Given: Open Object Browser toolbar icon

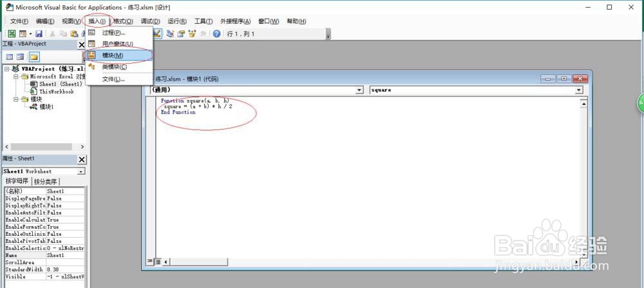Looking at the screenshot, I should pos(192,34).
